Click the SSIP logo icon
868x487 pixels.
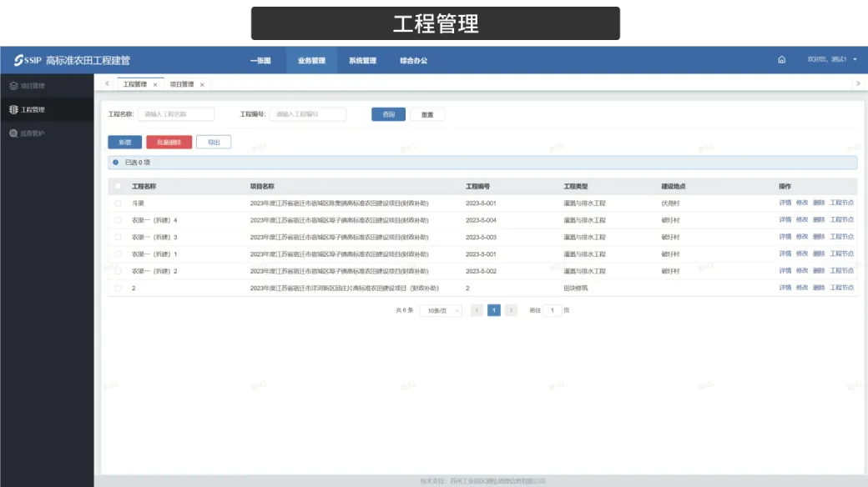(19, 60)
